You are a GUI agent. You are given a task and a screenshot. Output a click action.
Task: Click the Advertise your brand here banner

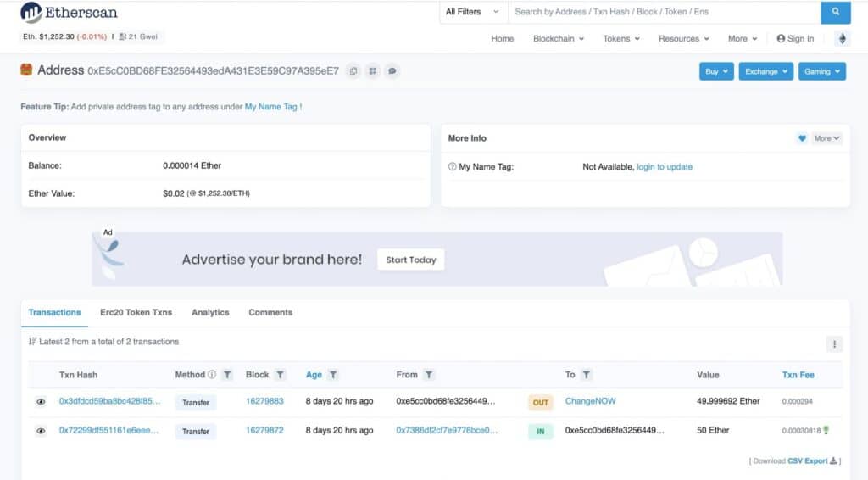[x=437, y=260]
